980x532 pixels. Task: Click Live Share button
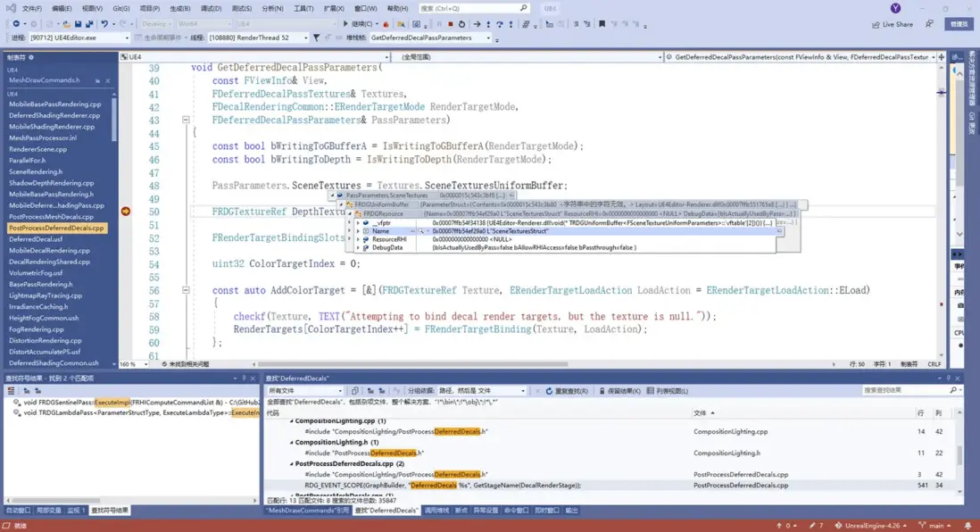click(893, 24)
